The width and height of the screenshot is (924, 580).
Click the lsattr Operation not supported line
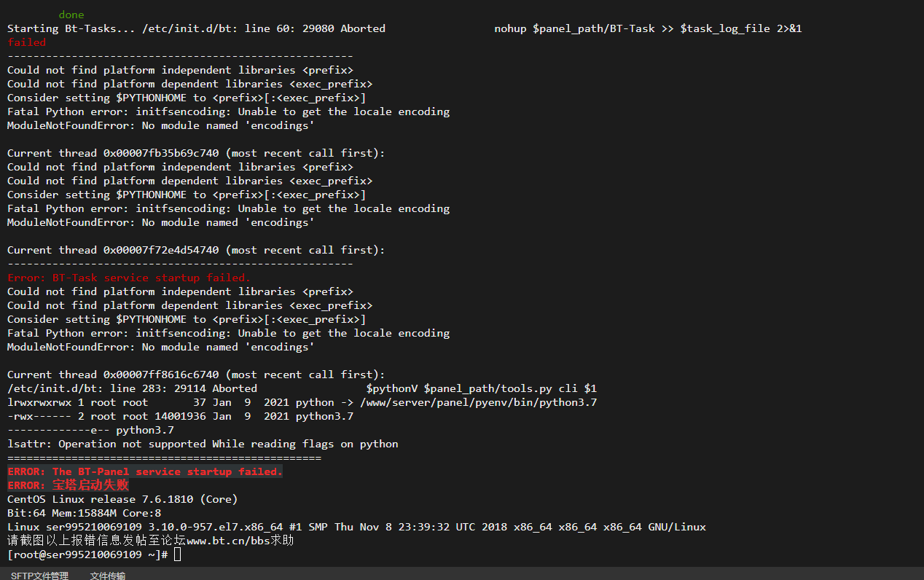coord(203,444)
